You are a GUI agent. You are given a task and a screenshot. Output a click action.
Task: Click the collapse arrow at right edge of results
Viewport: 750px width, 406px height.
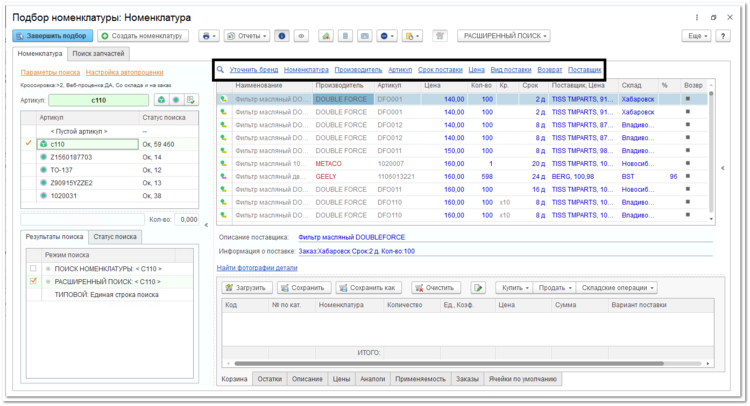(723, 168)
